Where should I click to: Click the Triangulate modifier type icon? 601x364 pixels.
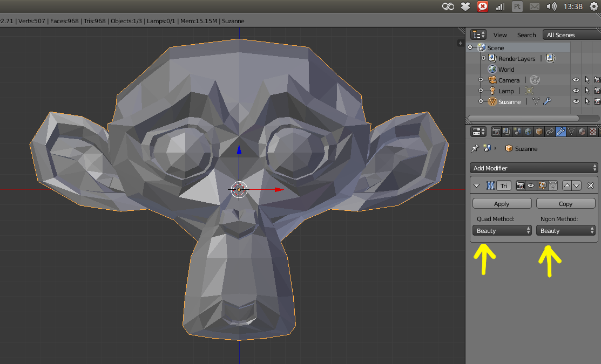[490, 186]
